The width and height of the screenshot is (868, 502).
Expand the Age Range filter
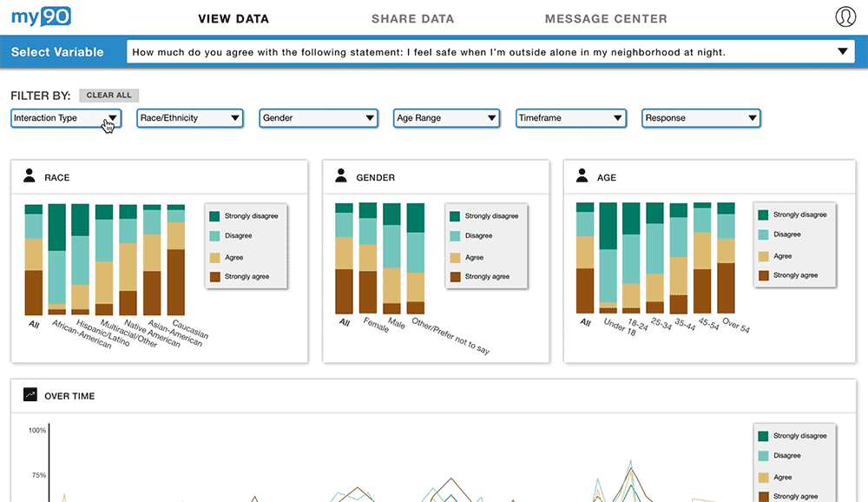tap(446, 118)
